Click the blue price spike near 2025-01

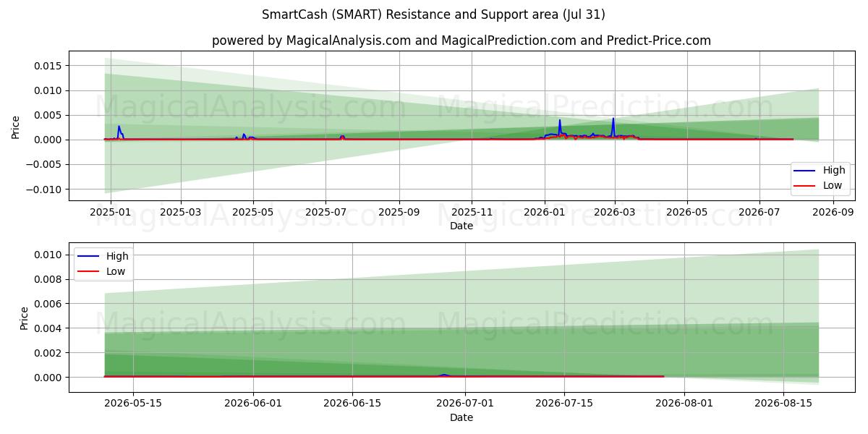point(119,131)
